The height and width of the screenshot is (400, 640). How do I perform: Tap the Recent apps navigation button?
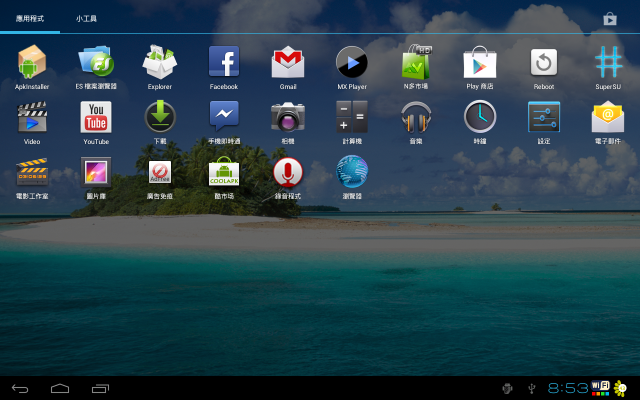(100, 389)
